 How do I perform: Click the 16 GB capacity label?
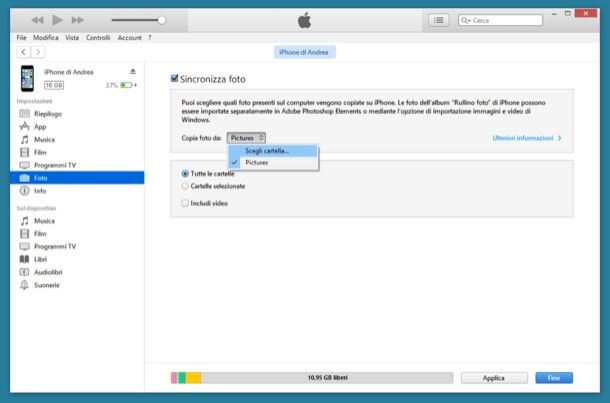54,85
